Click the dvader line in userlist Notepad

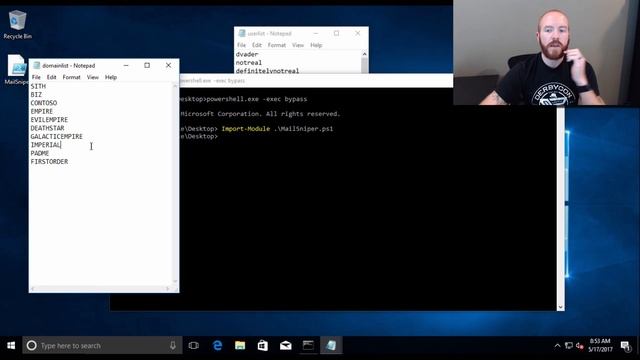[247, 54]
